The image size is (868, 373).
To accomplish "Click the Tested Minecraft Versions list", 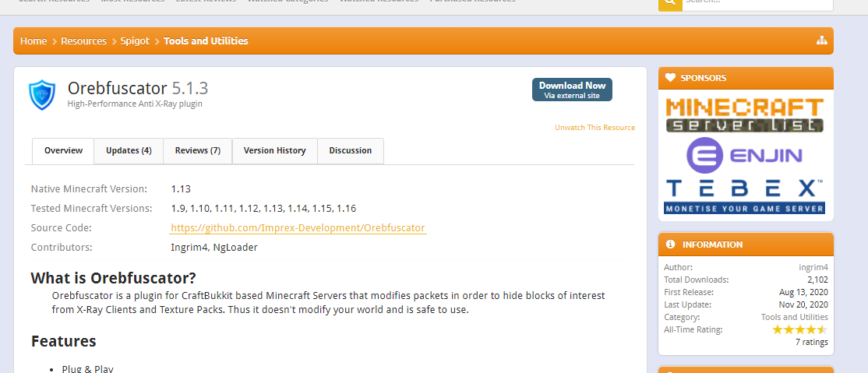I will click(x=263, y=209).
